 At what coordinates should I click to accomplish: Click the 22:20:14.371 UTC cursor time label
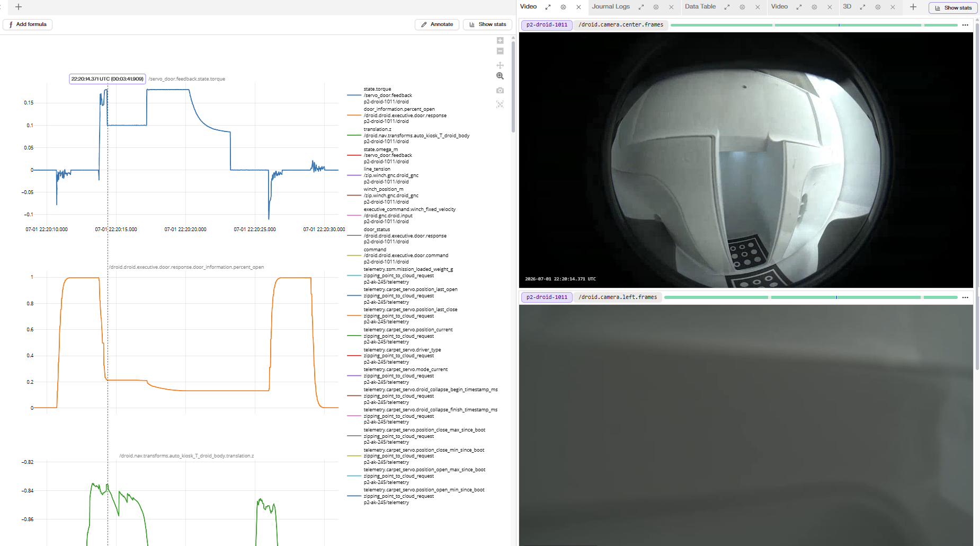tap(108, 79)
